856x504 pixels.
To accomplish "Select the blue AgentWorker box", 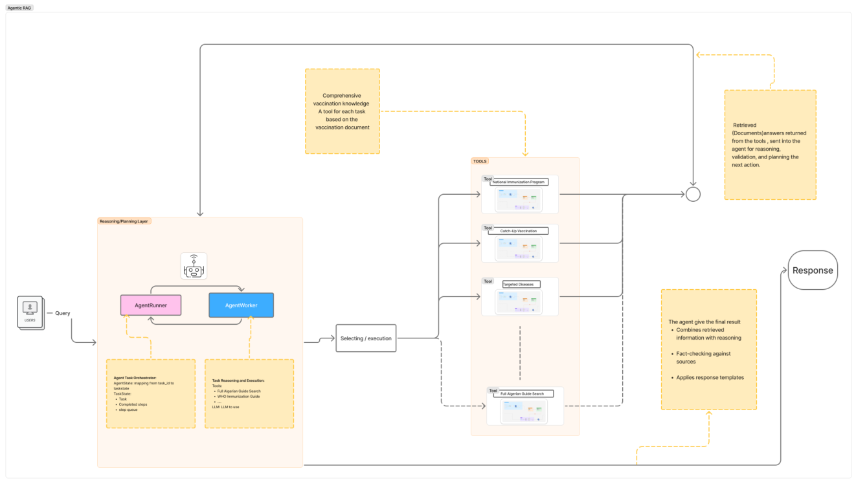I will pyautogui.click(x=241, y=305).
